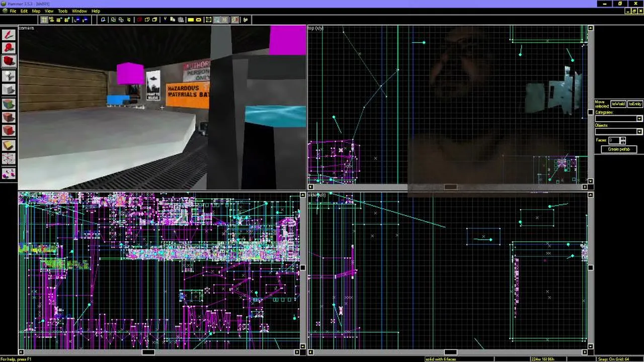Image resolution: width=644 pixels, height=362 pixels.
Task: Click the Cut icon in toolbar
Action: [165, 20]
